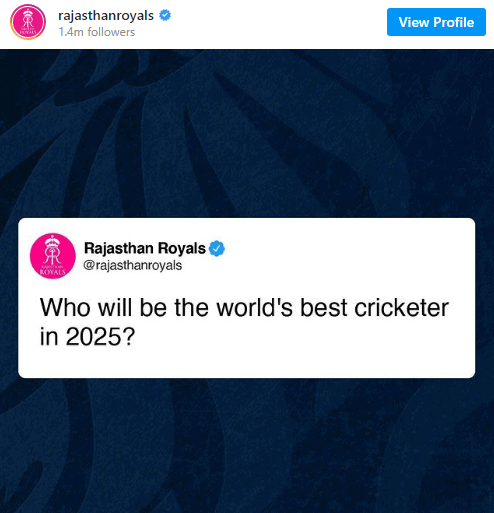Select the 1.4m followers text
494x513 pixels.
point(97,32)
